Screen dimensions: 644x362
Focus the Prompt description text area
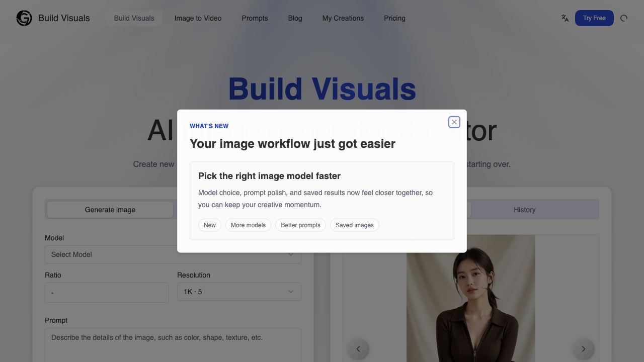(x=173, y=345)
